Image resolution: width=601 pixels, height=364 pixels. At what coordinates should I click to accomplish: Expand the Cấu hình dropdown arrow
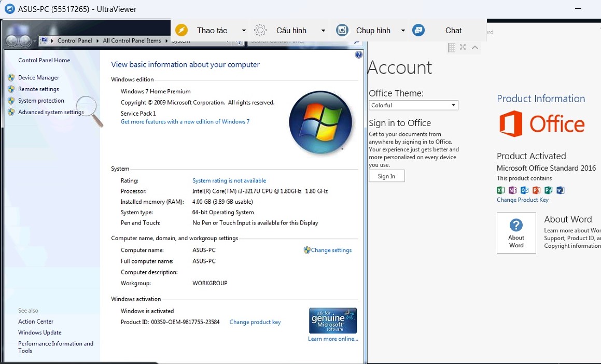(x=323, y=31)
